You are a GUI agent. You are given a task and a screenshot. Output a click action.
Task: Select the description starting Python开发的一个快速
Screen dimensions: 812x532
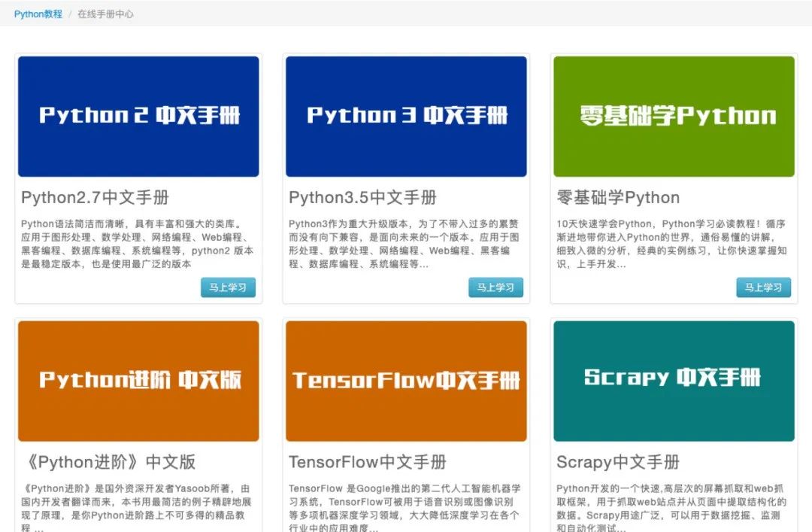coord(671,509)
